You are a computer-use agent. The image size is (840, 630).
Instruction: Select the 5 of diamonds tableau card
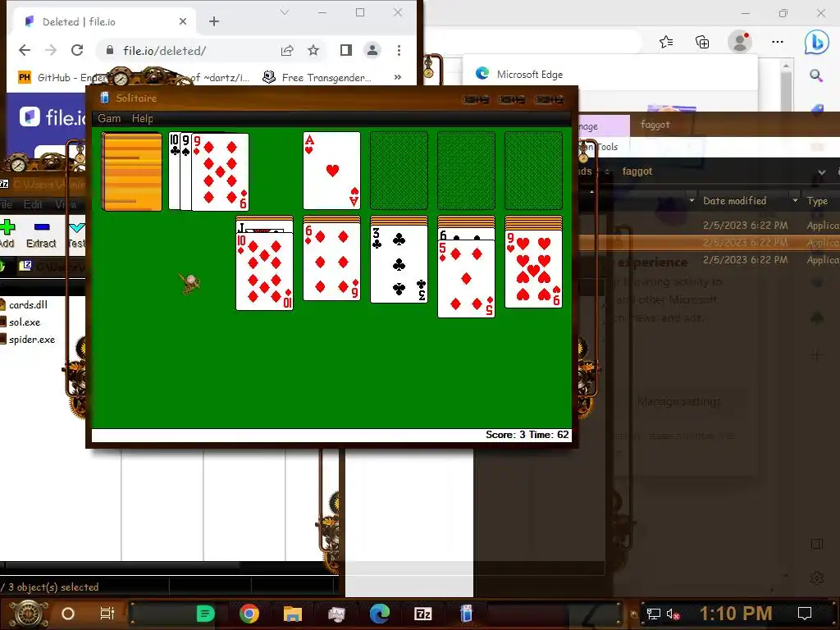pyautogui.click(x=467, y=279)
